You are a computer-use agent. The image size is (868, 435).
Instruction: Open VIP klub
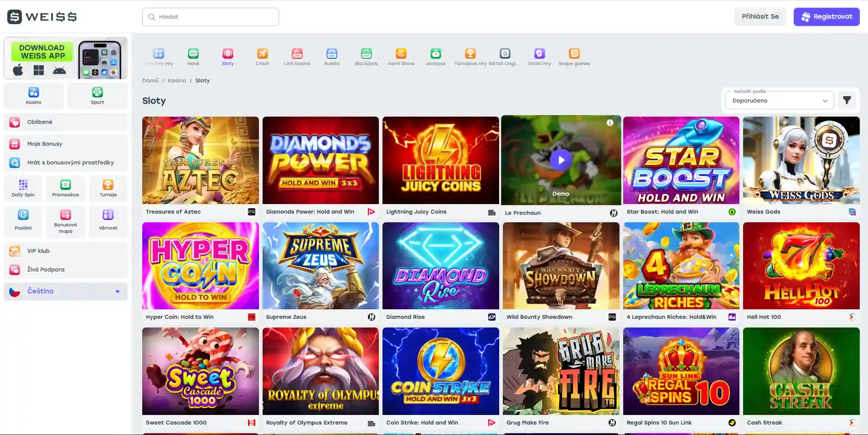click(66, 251)
